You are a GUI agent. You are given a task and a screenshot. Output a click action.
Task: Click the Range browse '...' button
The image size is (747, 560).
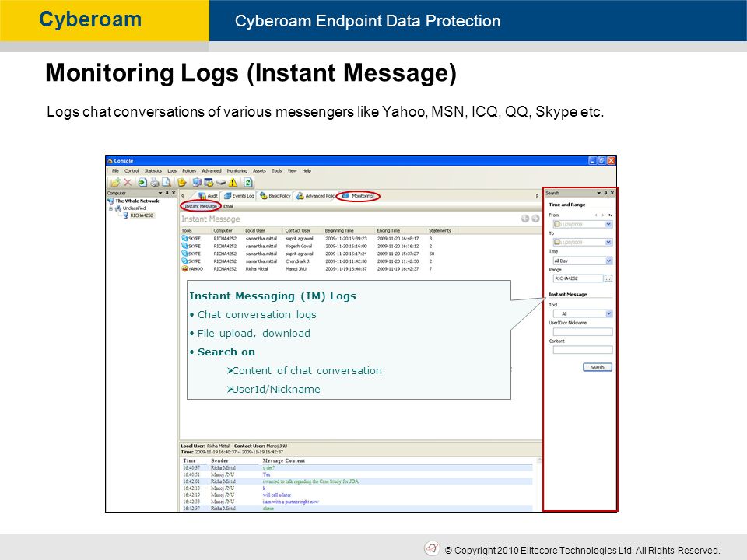[x=608, y=278]
